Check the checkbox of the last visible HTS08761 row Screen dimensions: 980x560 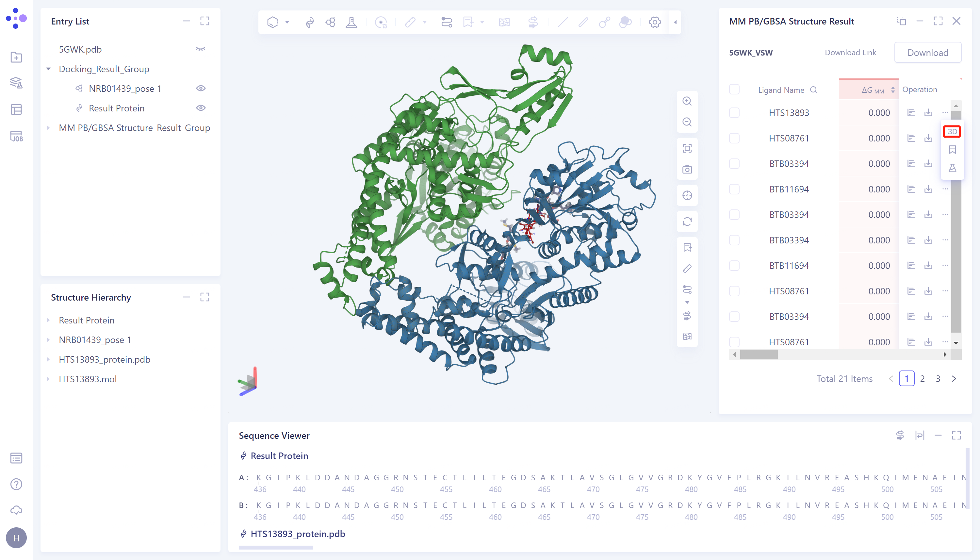(734, 342)
